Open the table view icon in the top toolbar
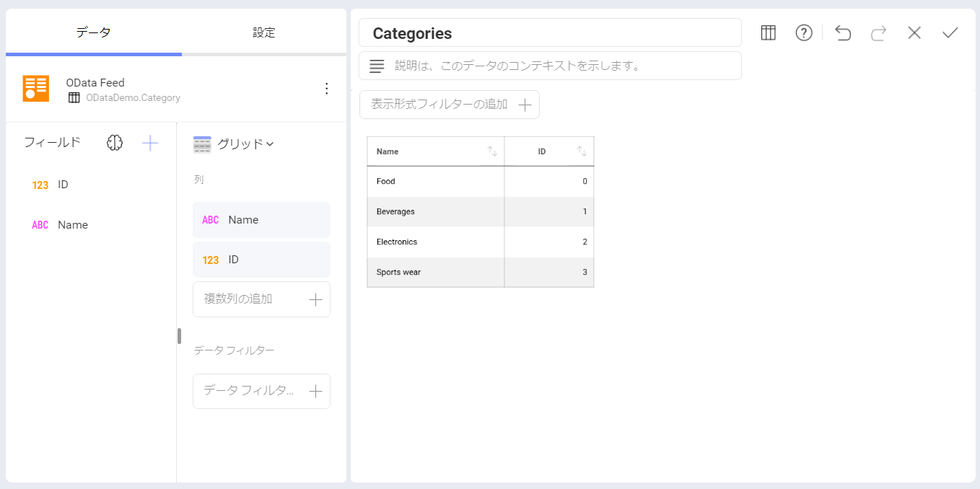 (769, 32)
